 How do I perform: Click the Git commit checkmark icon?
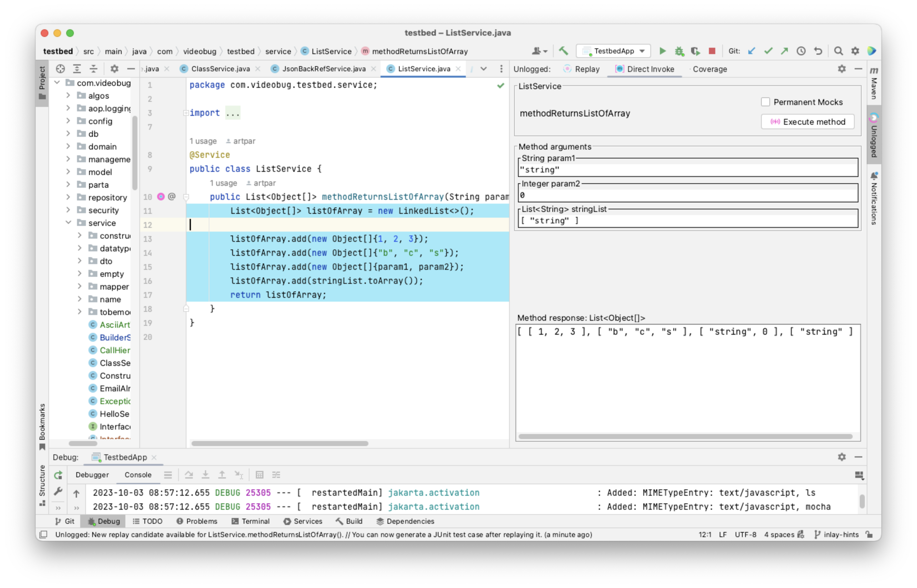coord(770,51)
